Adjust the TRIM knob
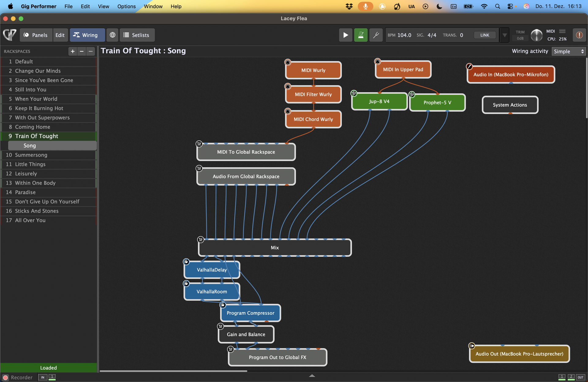The height and width of the screenshot is (382, 588). [536, 35]
